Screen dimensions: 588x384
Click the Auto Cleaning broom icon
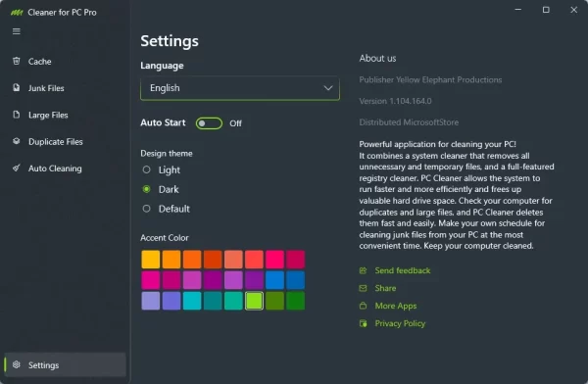pyautogui.click(x=16, y=168)
